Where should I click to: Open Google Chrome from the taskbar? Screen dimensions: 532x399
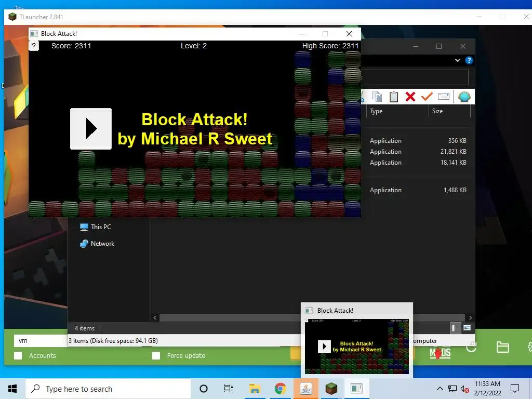tap(280, 389)
